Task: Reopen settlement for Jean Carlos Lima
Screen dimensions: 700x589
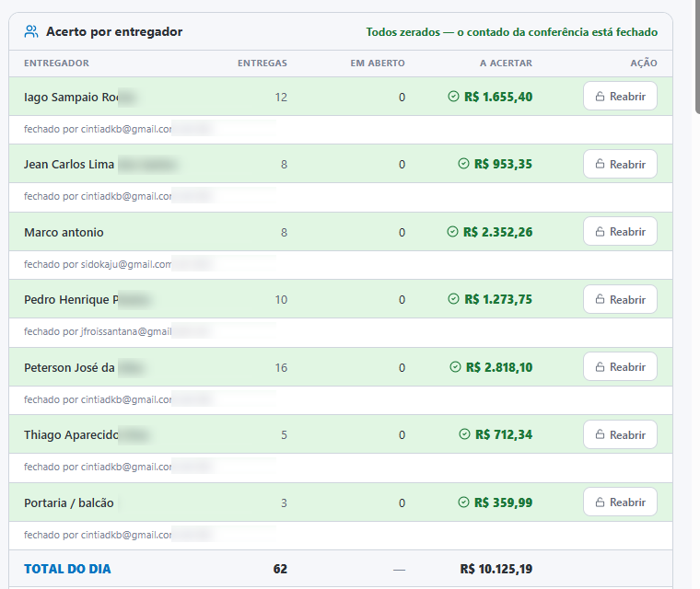Action: tap(620, 164)
